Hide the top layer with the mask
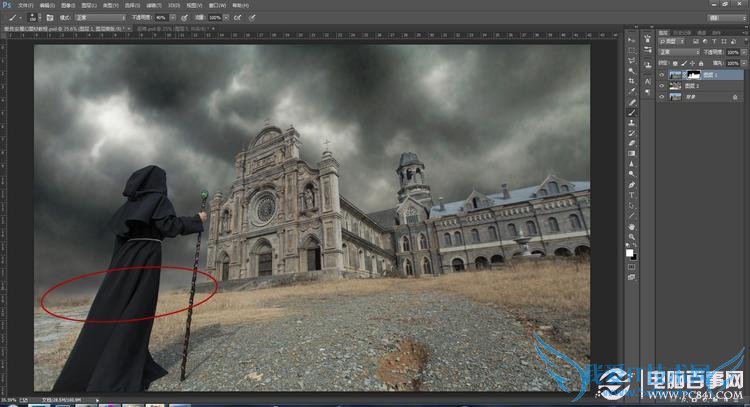750x407 pixels. point(663,74)
